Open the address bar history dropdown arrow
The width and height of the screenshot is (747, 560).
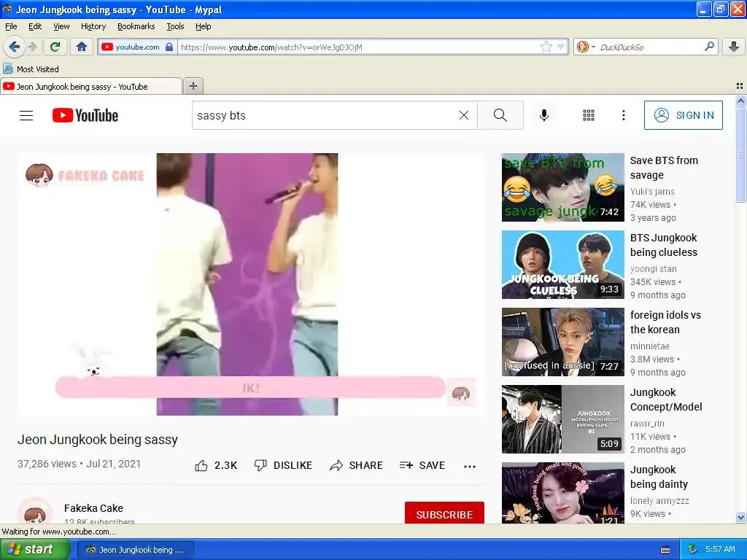tap(561, 47)
